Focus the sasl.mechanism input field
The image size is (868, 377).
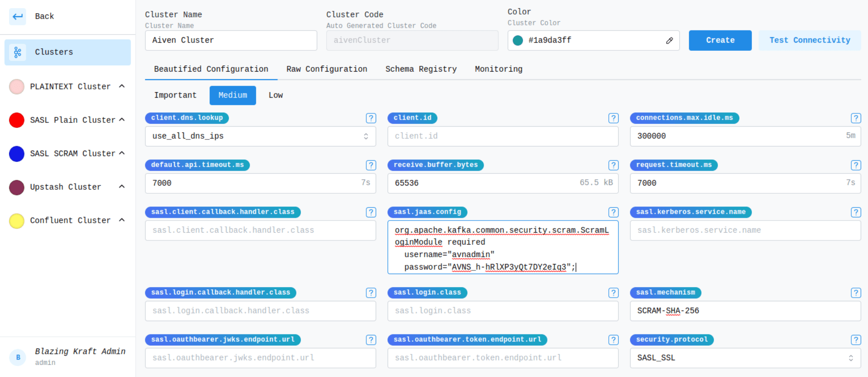(746, 311)
